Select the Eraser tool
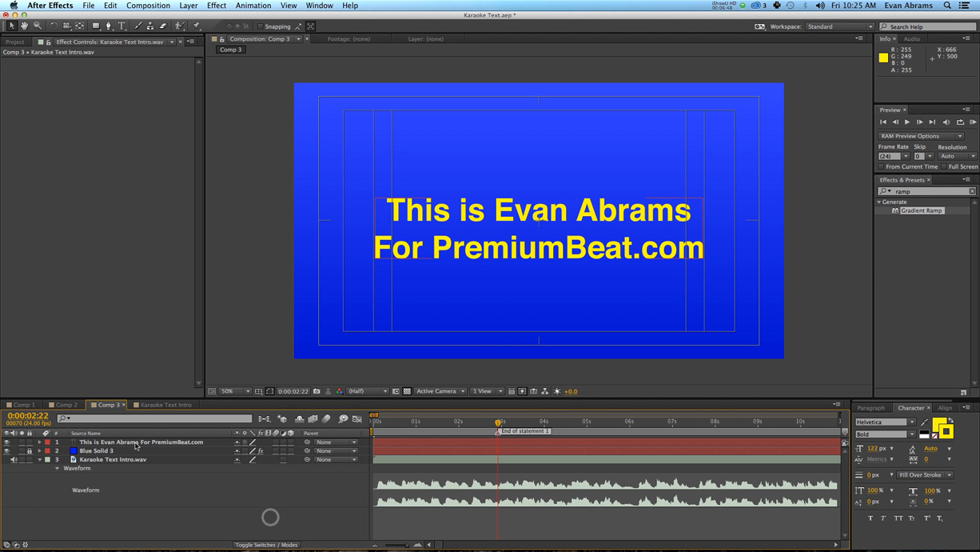This screenshot has height=552, width=980. pyautogui.click(x=163, y=26)
